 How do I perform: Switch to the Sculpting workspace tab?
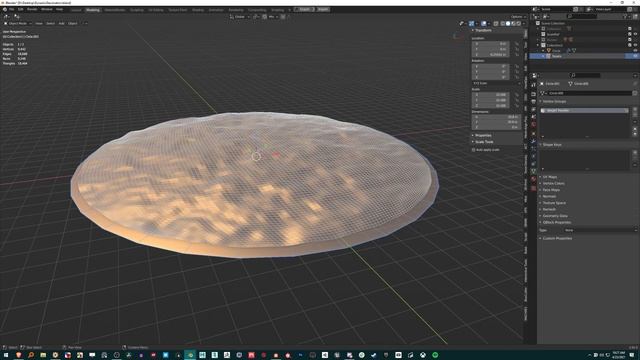coord(137,9)
